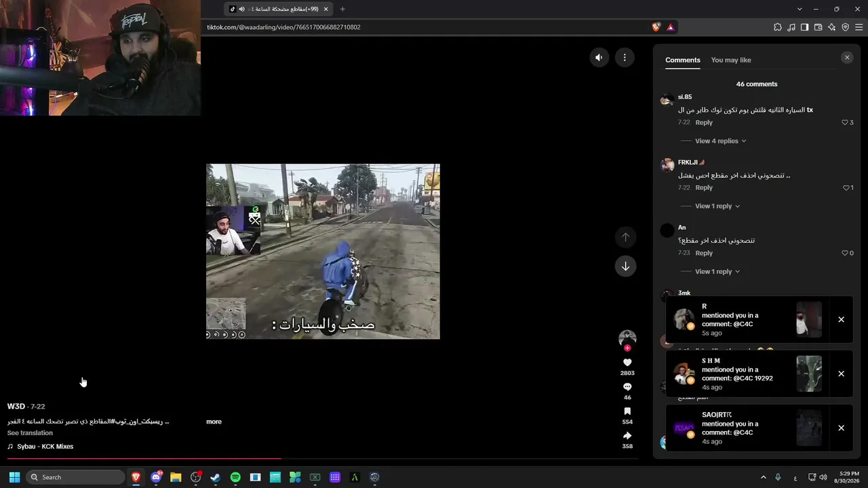
Task: Follow the creator via the red plus badge
Action: pyautogui.click(x=627, y=348)
